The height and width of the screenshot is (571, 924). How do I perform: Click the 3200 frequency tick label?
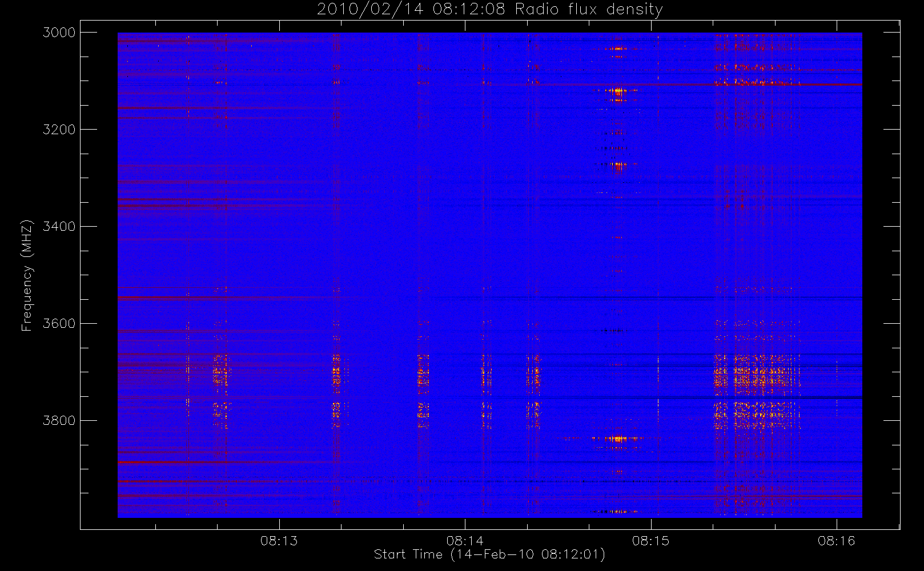pos(59,130)
